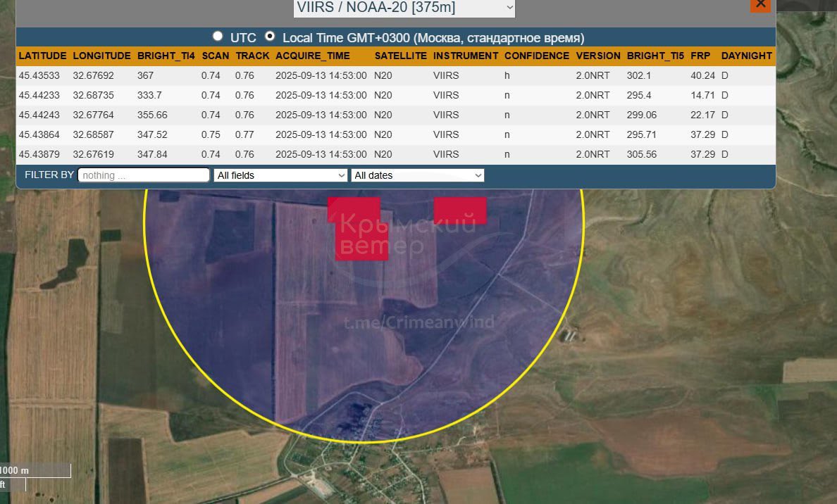Select the Local Time GMT+0300 radio button
837x504 pixels.
(x=270, y=37)
